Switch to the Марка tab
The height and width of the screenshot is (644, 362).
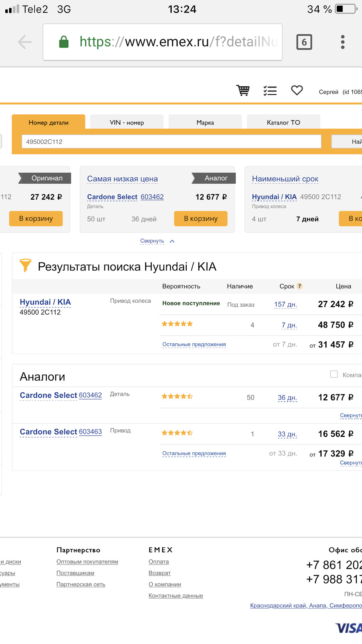205,123
